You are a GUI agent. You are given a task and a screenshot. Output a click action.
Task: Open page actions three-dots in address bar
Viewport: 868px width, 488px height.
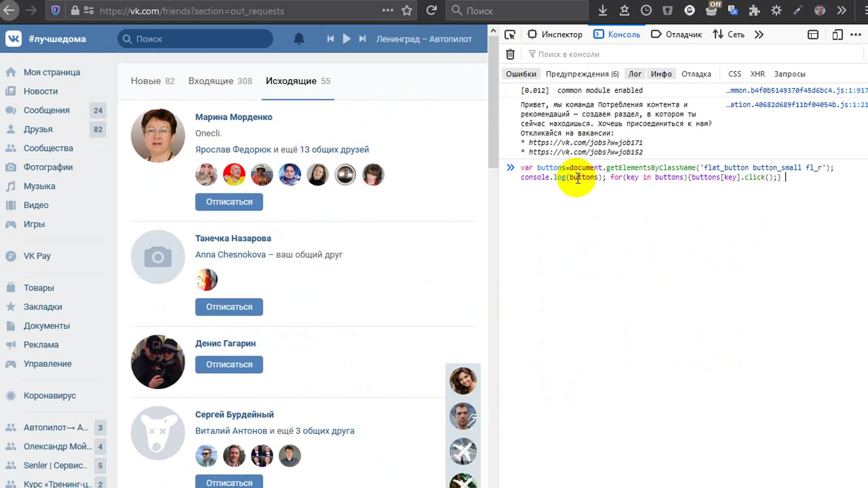click(x=388, y=10)
